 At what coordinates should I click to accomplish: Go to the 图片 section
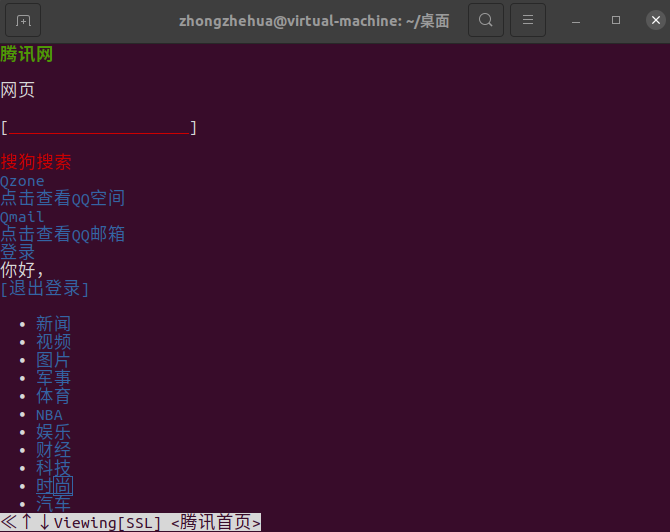coord(53,360)
